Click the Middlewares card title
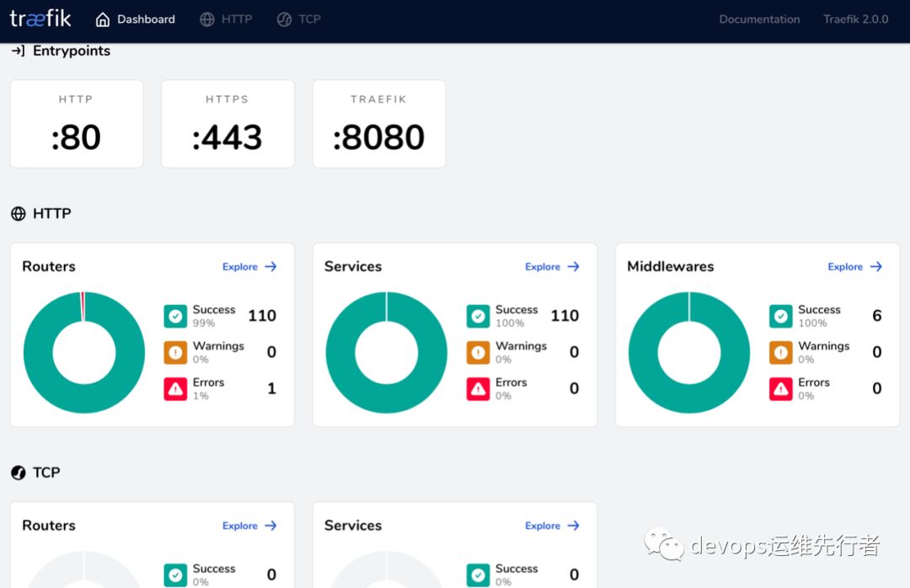910x588 pixels. tap(671, 266)
